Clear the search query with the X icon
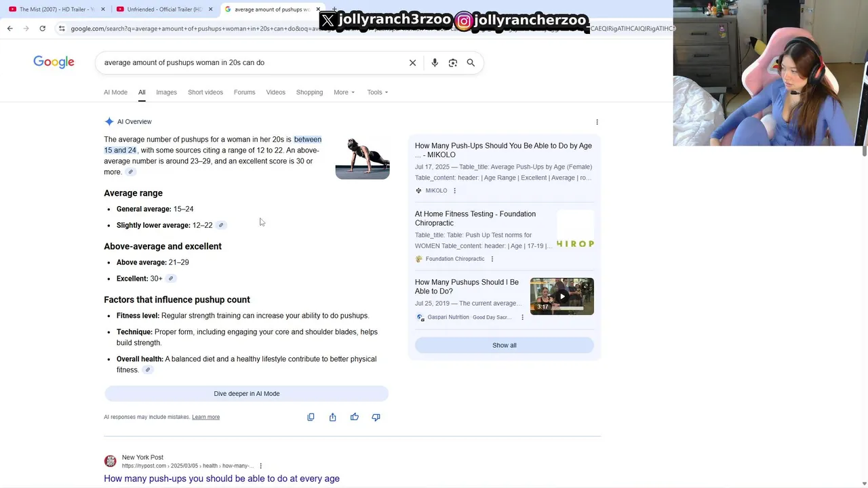 (x=412, y=62)
